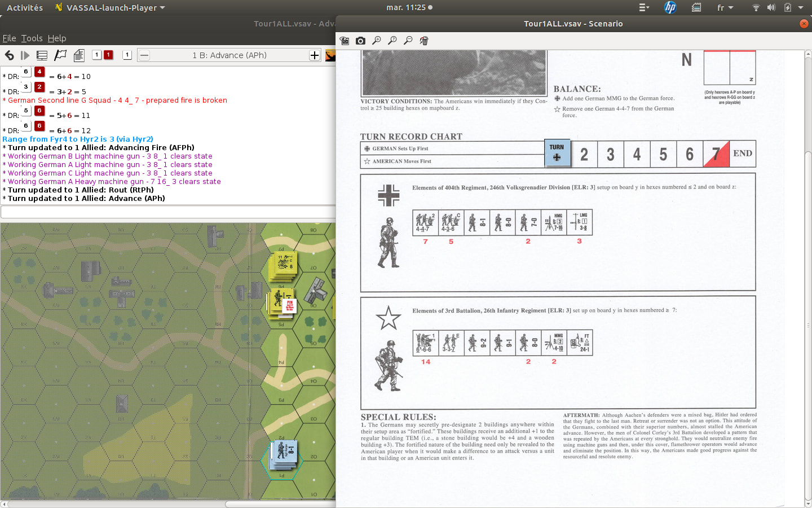Select zoom level with question magnifier
812x508 pixels.
click(392, 41)
